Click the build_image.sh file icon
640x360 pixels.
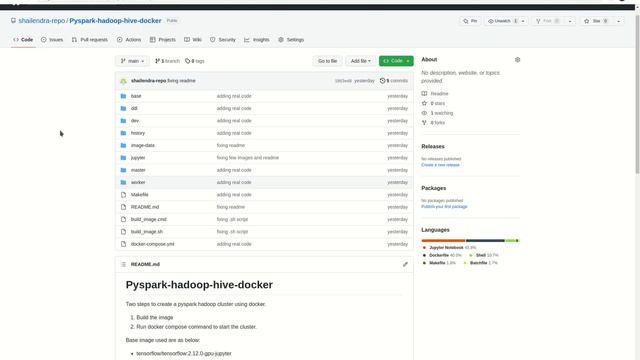[x=123, y=231]
